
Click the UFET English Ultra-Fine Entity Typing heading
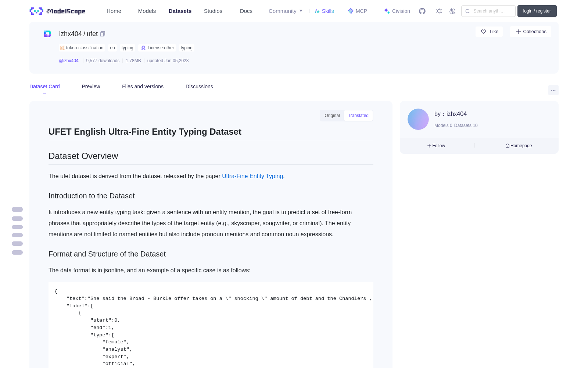point(145,132)
